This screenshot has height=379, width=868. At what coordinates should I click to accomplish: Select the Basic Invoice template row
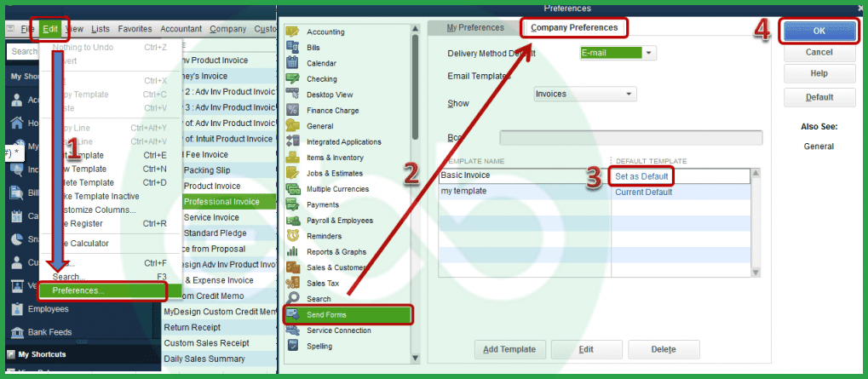pos(594,176)
